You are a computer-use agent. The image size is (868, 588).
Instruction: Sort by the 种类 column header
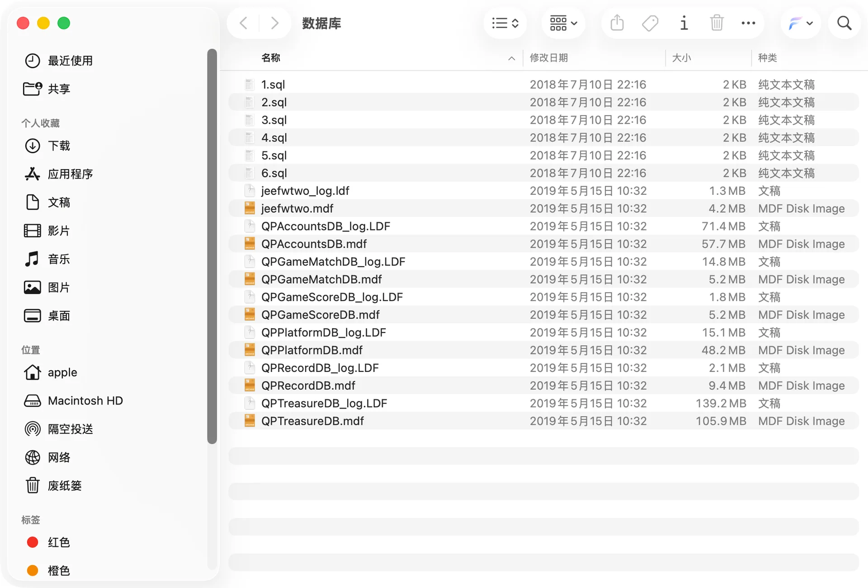tap(767, 58)
